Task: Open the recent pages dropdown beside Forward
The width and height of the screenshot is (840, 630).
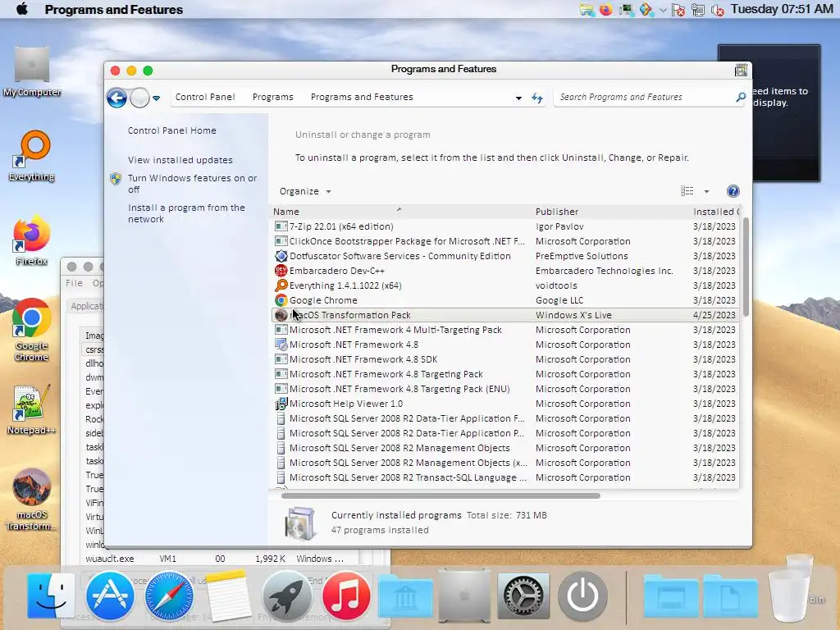Action: pos(157,98)
